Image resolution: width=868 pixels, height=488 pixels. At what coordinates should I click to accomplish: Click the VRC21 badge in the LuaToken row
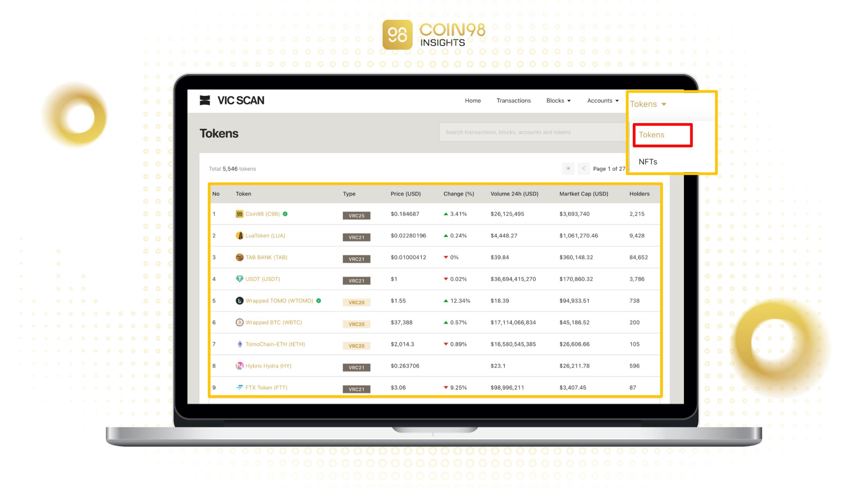pos(356,237)
